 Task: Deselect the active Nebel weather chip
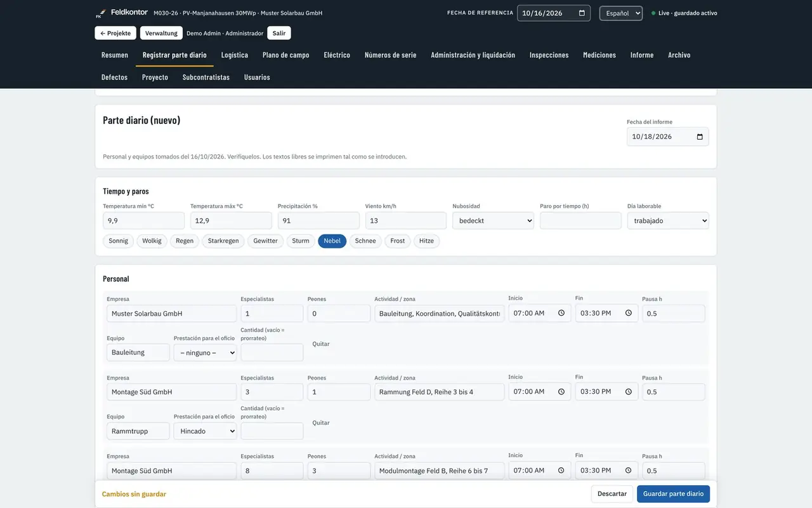click(332, 241)
